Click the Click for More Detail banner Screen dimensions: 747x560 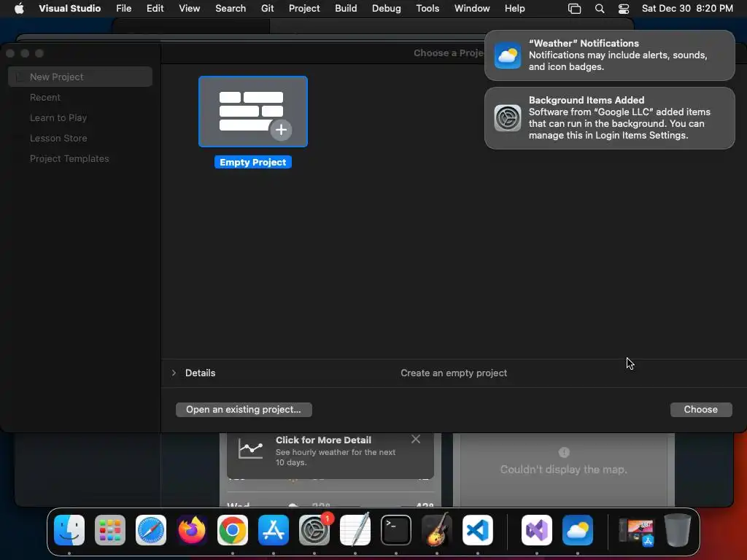tap(330, 455)
